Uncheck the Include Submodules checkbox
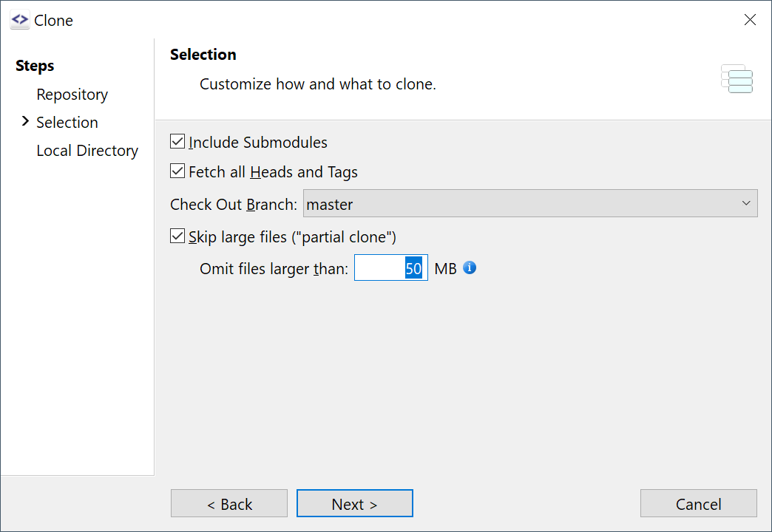This screenshot has width=772, height=532. (x=177, y=142)
